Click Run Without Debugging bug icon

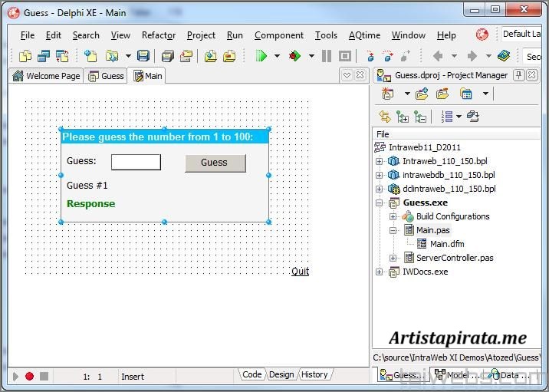coord(294,56)
